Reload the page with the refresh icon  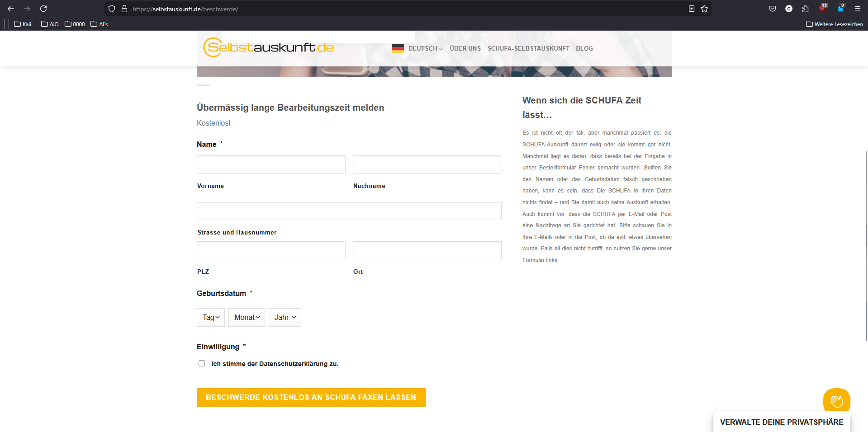point(43,9)
